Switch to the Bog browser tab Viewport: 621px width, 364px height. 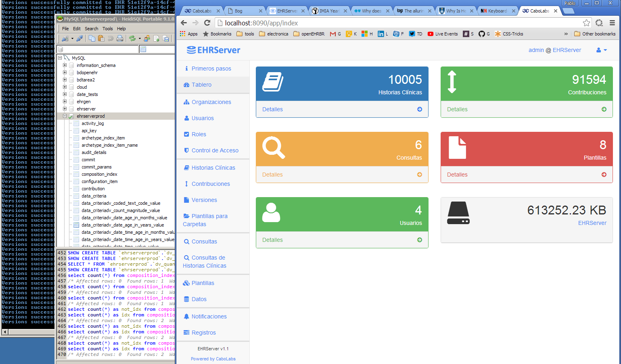245,11
